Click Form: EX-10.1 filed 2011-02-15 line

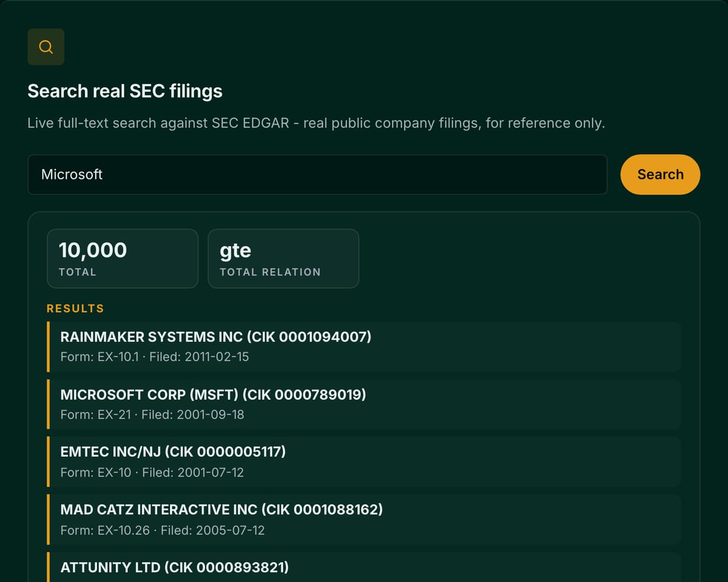(155, 356)
